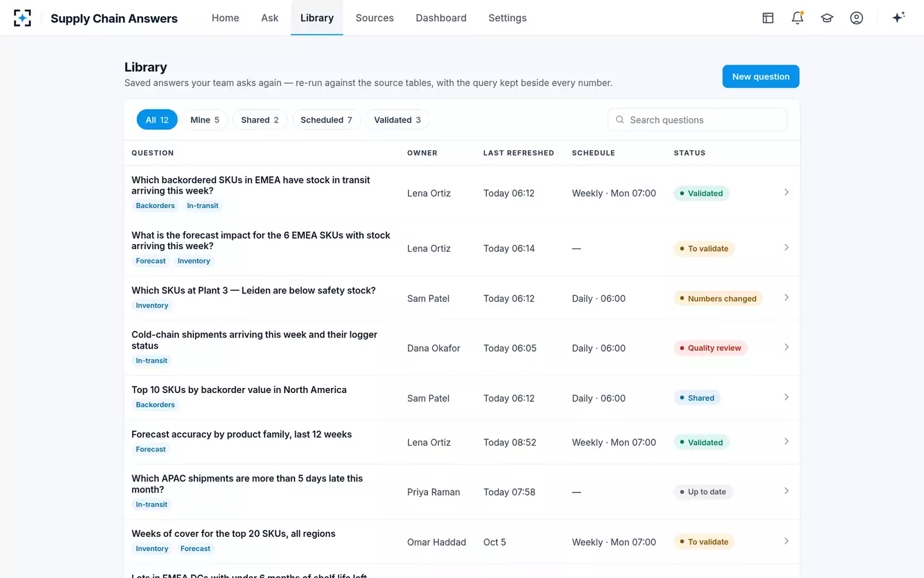The image size is (924, 578).
Task: Filter to Scheduled 7 questions
Action: tap(326, 120)
